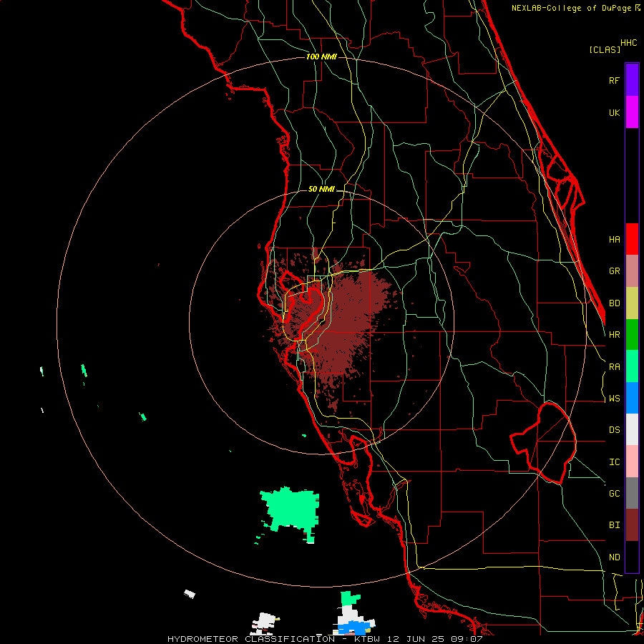Click the HR dark green legend swatch
The image size is (644, 644).
(632, 335)
